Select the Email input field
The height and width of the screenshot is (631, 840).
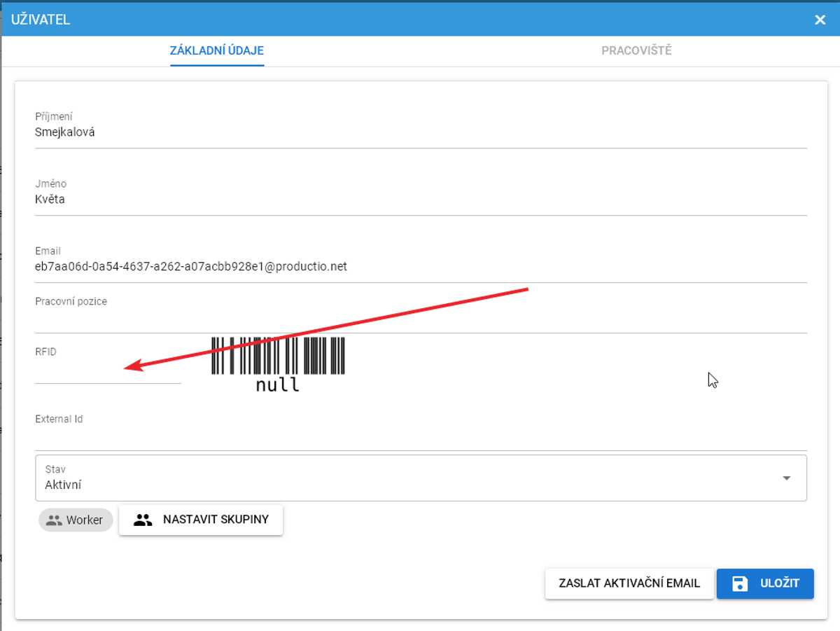tap(420, 267)
